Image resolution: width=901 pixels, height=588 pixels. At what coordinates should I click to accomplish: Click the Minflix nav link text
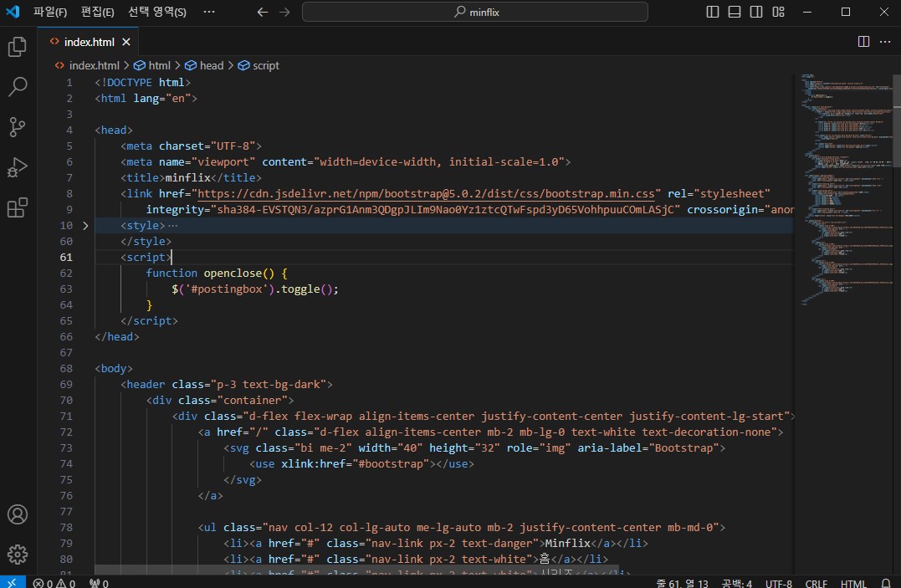[x=568, y=543]
